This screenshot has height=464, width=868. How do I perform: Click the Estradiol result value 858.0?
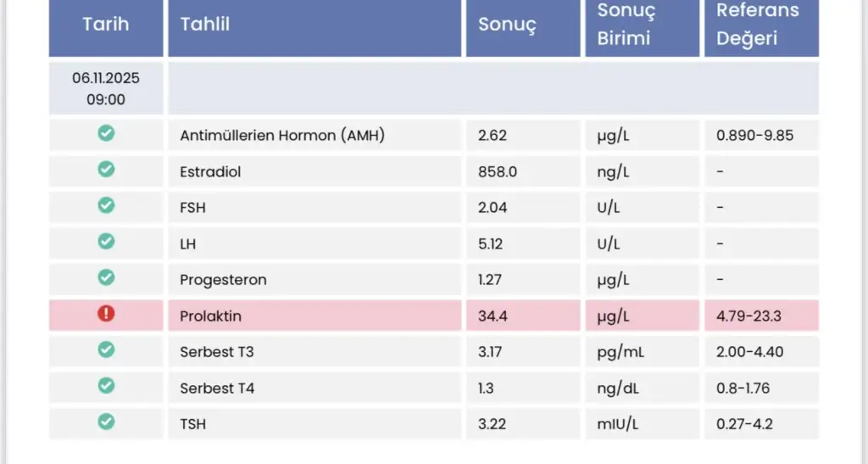tap(498, 171)
